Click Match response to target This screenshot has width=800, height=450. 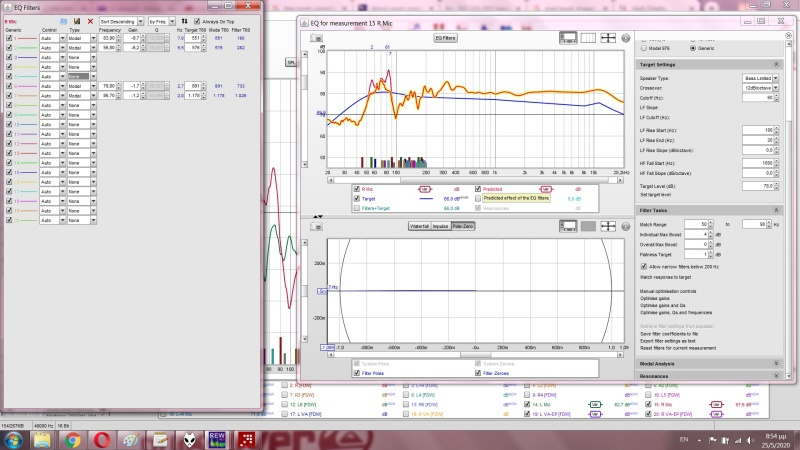pyautogui.click(x=667, y=276)
